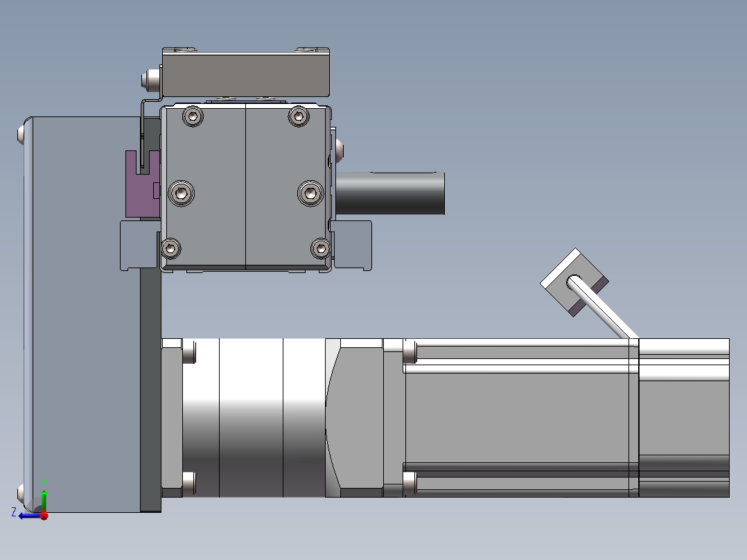Select the upper-left socket screw on the block
This screenshot has width=747, height=560.
coord(193,116)
